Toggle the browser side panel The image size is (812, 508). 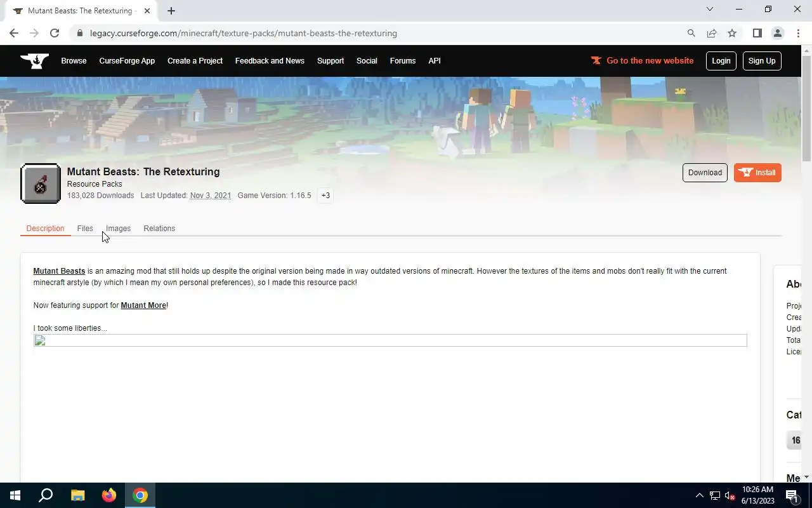click(757, 33)
